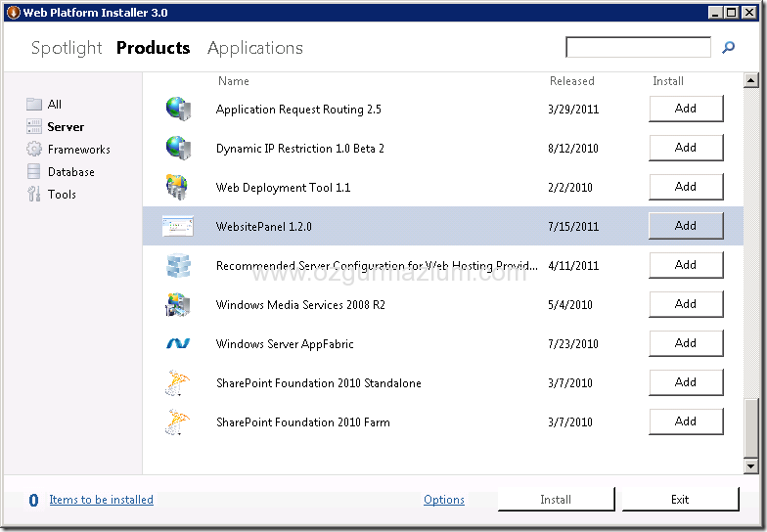The image size is (767, 532).
Task: Click the Dynamic IP Restriction globe icon
Action: pos(178,148)
